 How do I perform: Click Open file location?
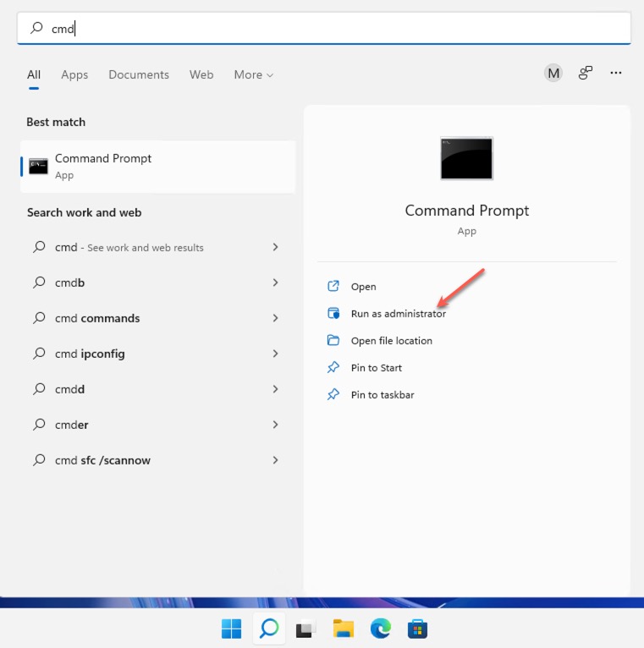392,341
